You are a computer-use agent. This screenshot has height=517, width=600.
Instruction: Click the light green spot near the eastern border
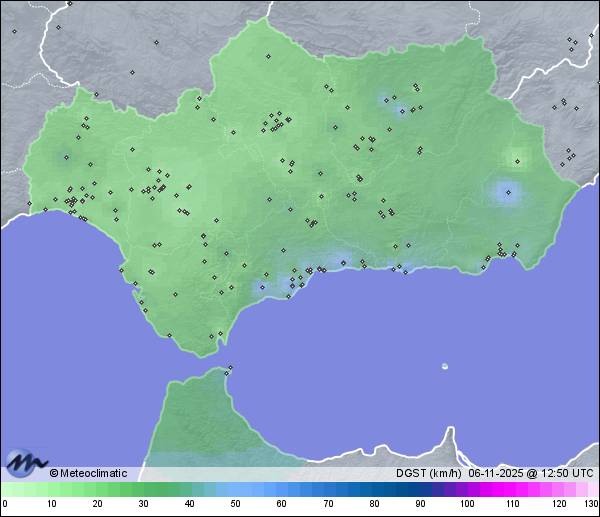516,157
